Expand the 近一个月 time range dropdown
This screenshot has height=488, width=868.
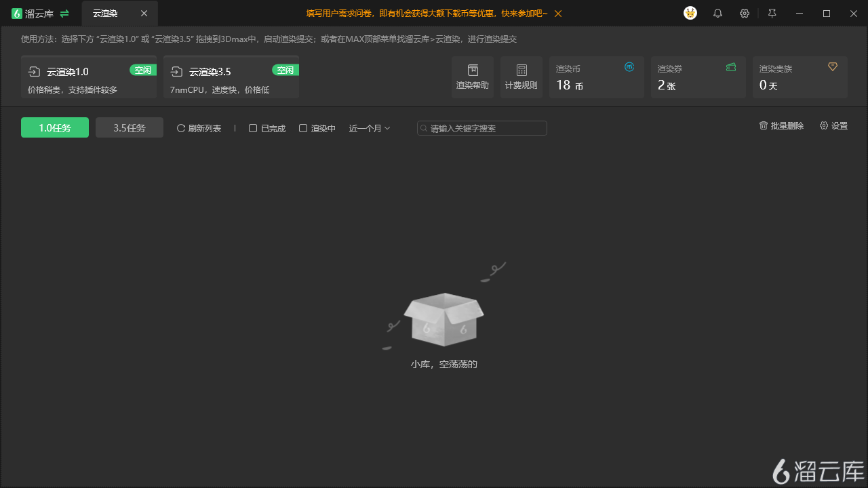coord(370,128)
